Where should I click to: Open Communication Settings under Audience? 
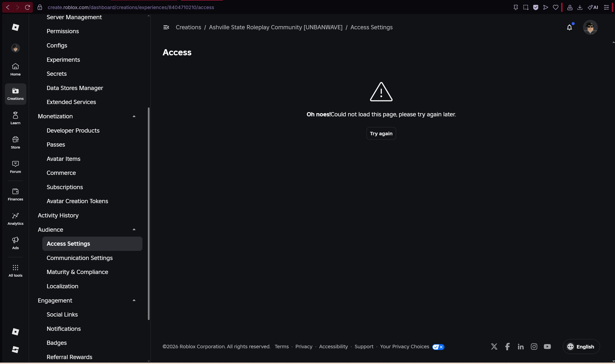point(80,258)
